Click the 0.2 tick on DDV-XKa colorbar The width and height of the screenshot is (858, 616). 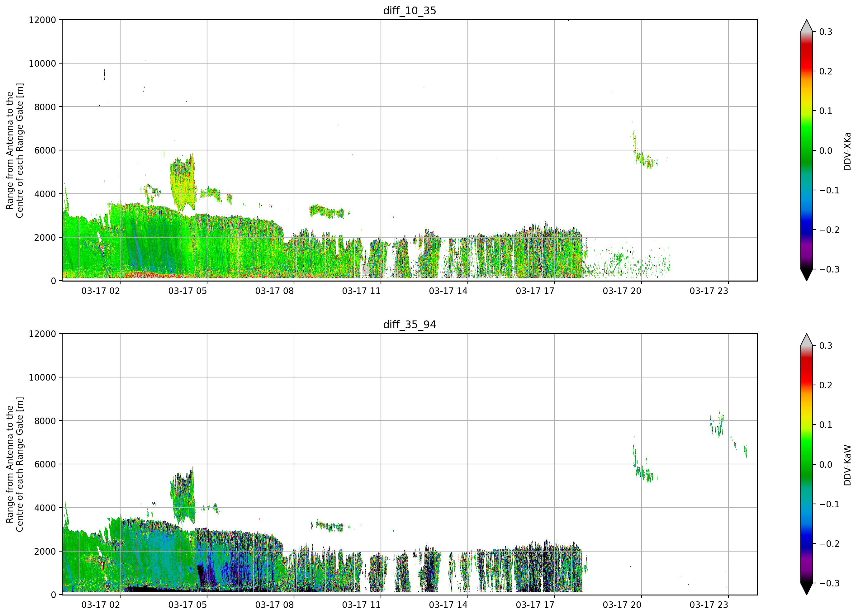826,72
